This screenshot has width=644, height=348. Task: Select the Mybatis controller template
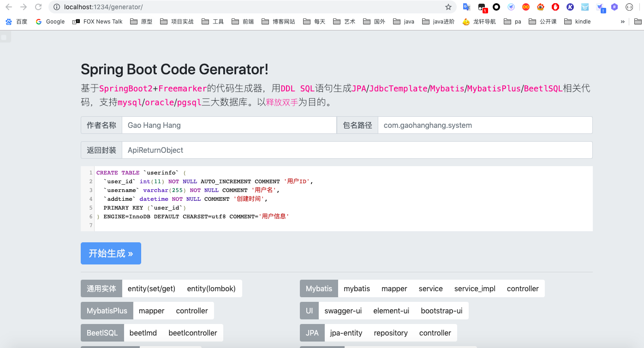pyautogui.click(x=523, y=288)
